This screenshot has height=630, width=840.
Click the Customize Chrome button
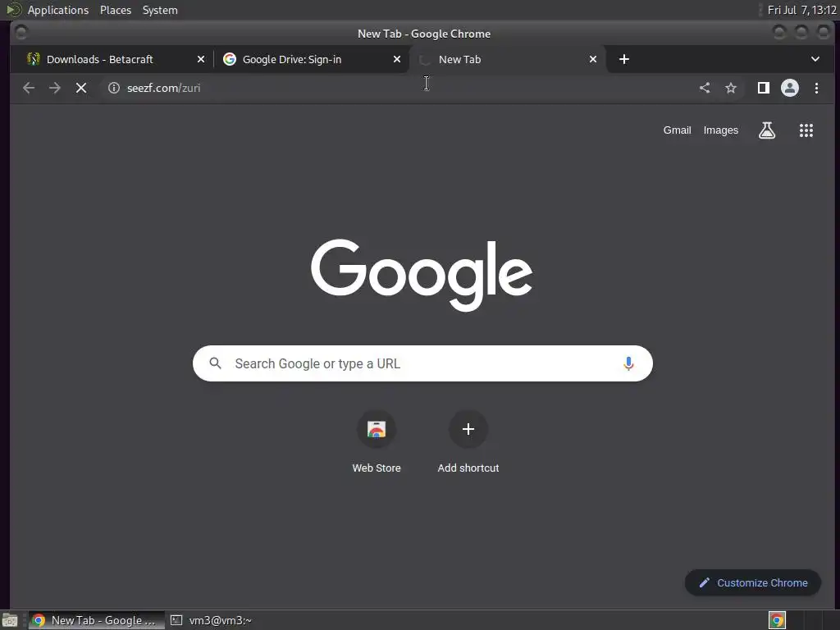tap(753, 583)
